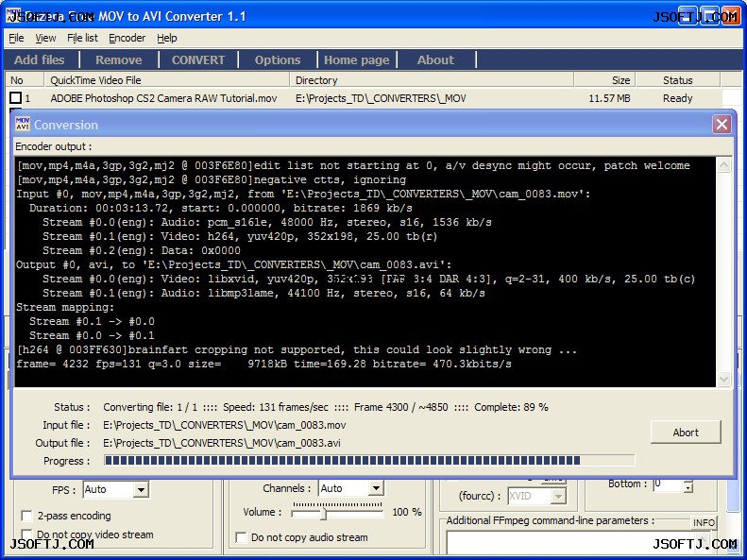The width and height of the screenshot is (747, 560).
Task: Toggle Do not copy video stream
Action: coord(26,535)
